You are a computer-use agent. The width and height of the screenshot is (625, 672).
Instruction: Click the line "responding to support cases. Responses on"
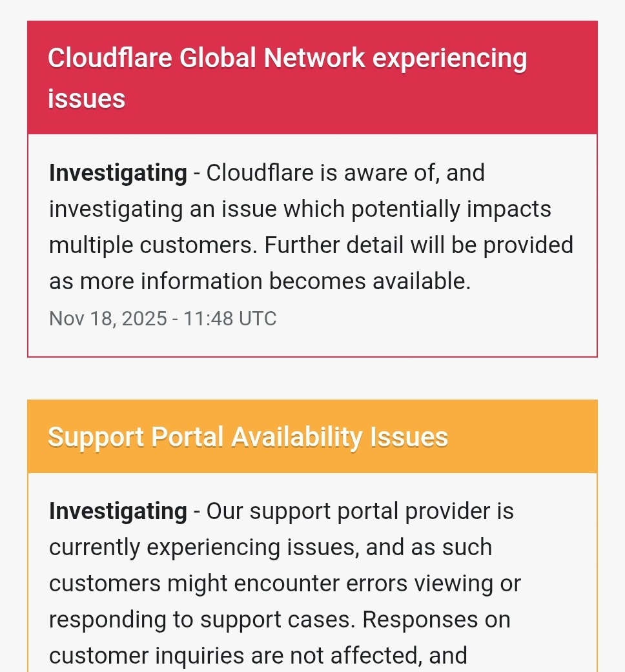[x=280, y=620]
